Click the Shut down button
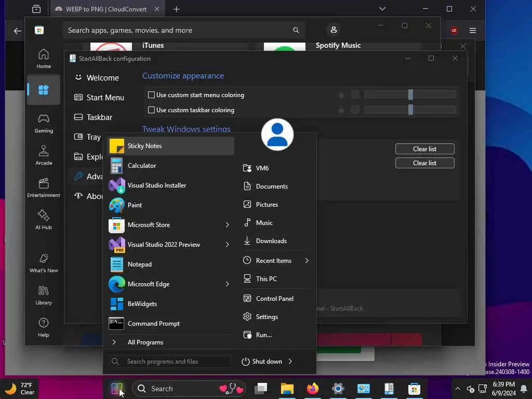This screenshot has height=399, width=532. pos(262,362)
